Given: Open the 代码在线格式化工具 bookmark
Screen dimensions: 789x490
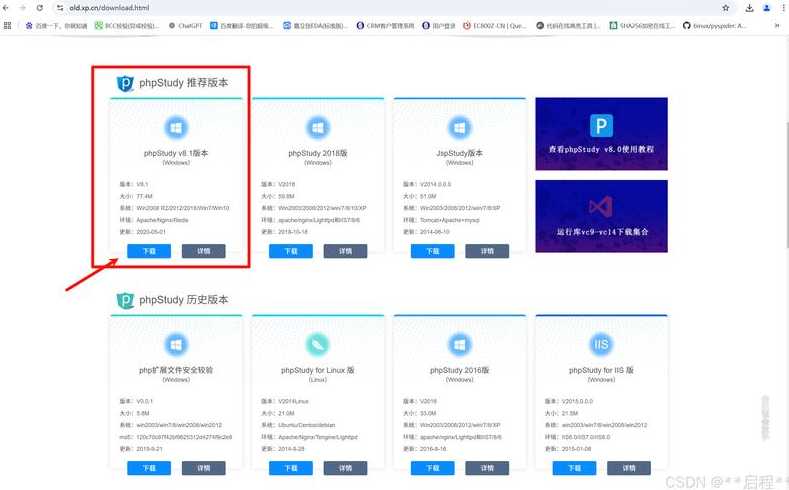Looking at the screenshot, I should coord(568,26).
